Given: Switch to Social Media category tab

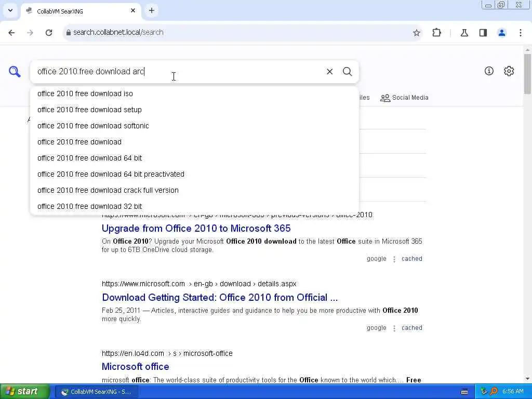Looking at the screenshot, I should [x=404, y=98].
